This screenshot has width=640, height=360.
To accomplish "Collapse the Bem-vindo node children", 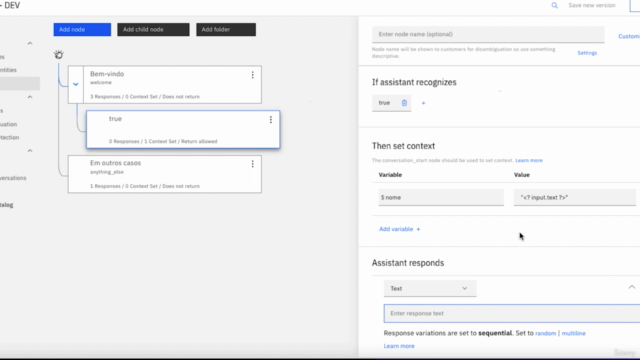I will pos(76,84).
